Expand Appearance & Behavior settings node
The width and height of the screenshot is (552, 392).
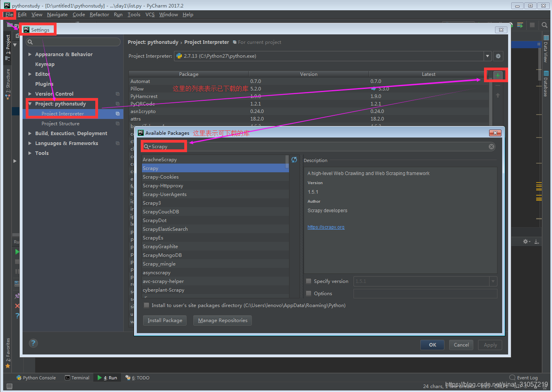coord(30,54)
